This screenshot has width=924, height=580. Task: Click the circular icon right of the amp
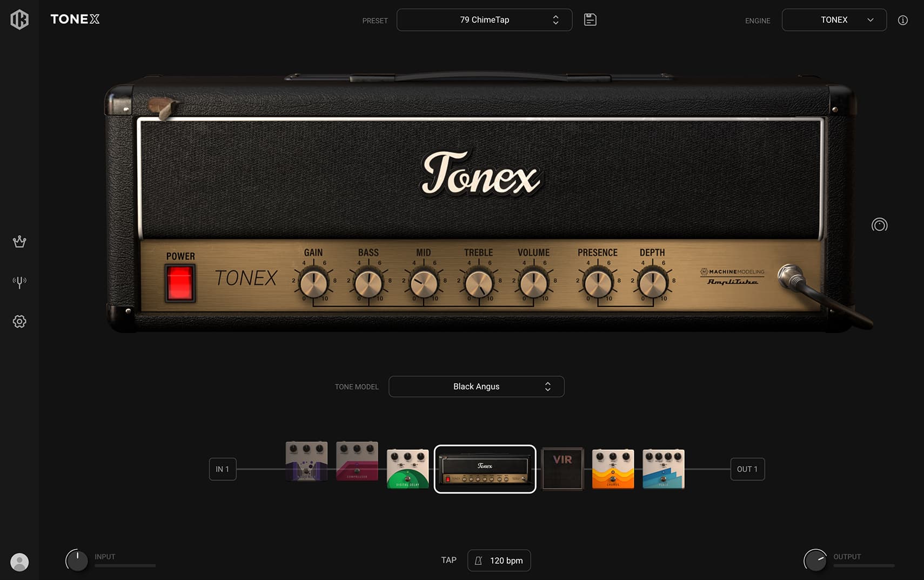(879, 225)
